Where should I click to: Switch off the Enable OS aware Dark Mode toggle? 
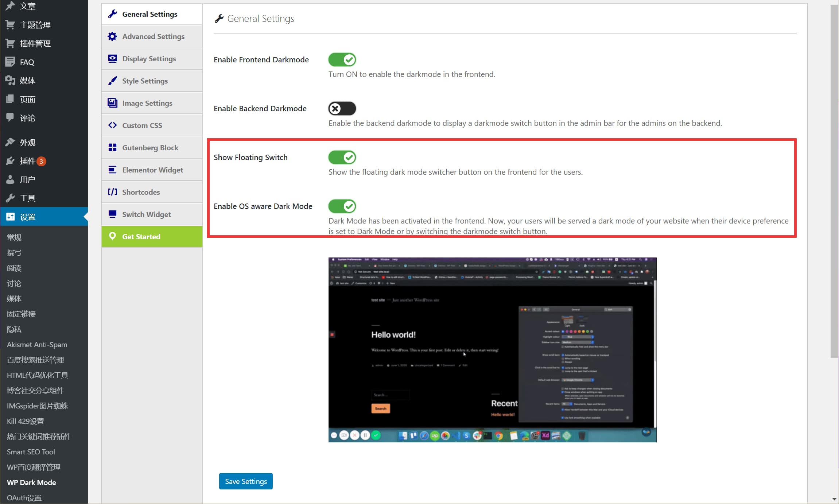click(342, 206)
